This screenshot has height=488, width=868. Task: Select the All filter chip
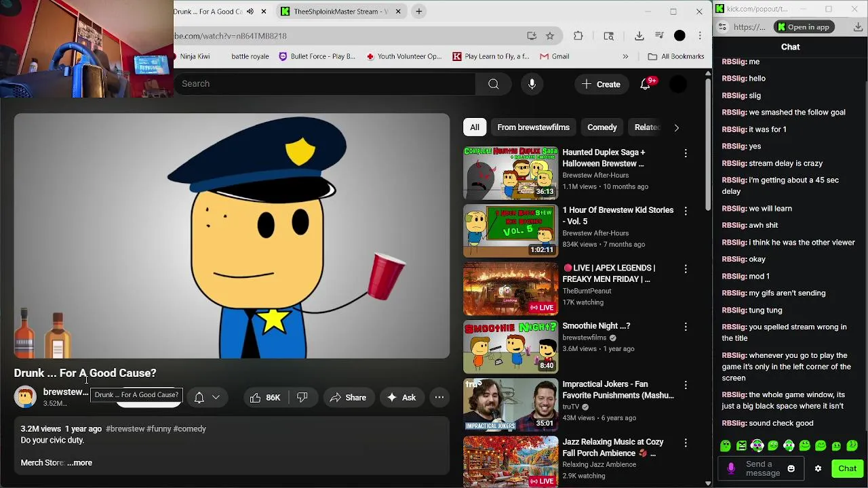point(475,127)
